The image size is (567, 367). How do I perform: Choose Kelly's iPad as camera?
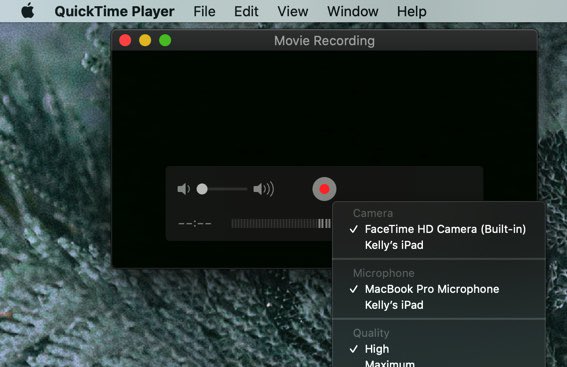pos(439,245)
